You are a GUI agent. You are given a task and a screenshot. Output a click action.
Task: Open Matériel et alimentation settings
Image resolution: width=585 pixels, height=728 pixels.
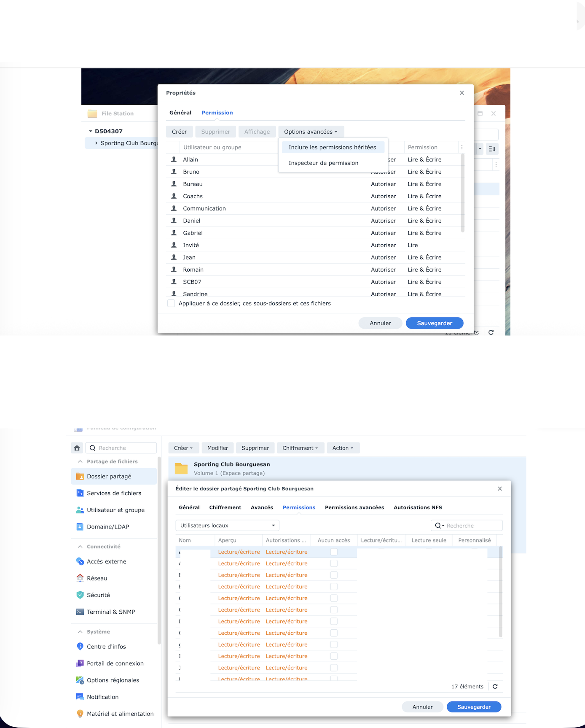tap(114, 714)
